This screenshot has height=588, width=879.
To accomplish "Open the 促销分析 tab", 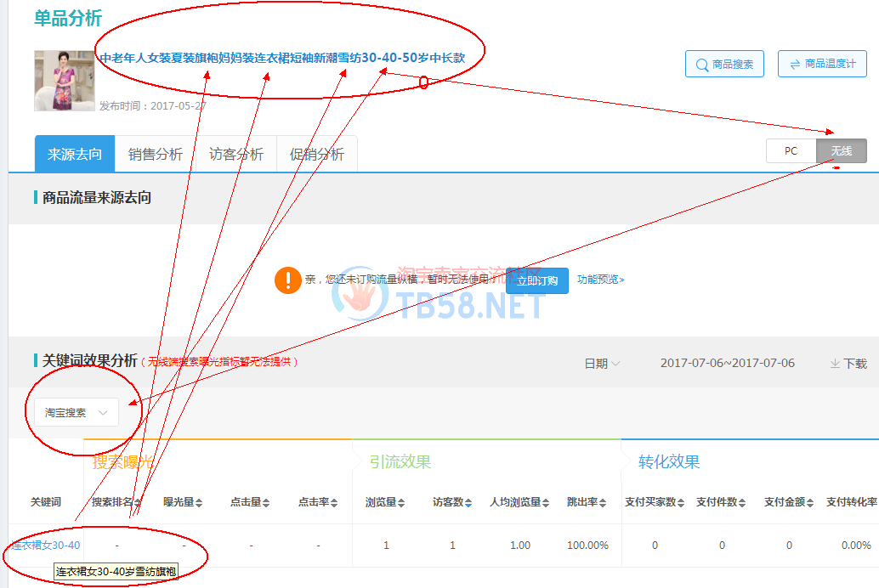I will [317, 154].
